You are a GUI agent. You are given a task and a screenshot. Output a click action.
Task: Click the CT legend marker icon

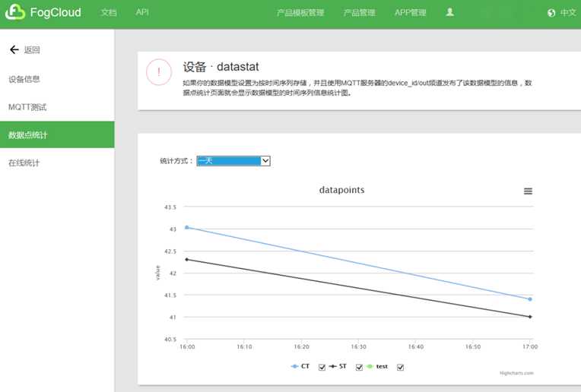coord(294,366)
